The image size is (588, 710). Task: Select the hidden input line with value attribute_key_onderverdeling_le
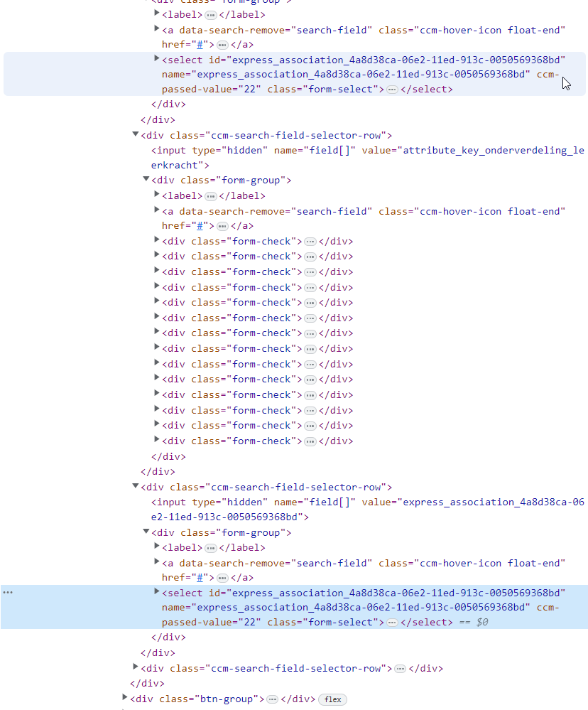click(368, 158)
